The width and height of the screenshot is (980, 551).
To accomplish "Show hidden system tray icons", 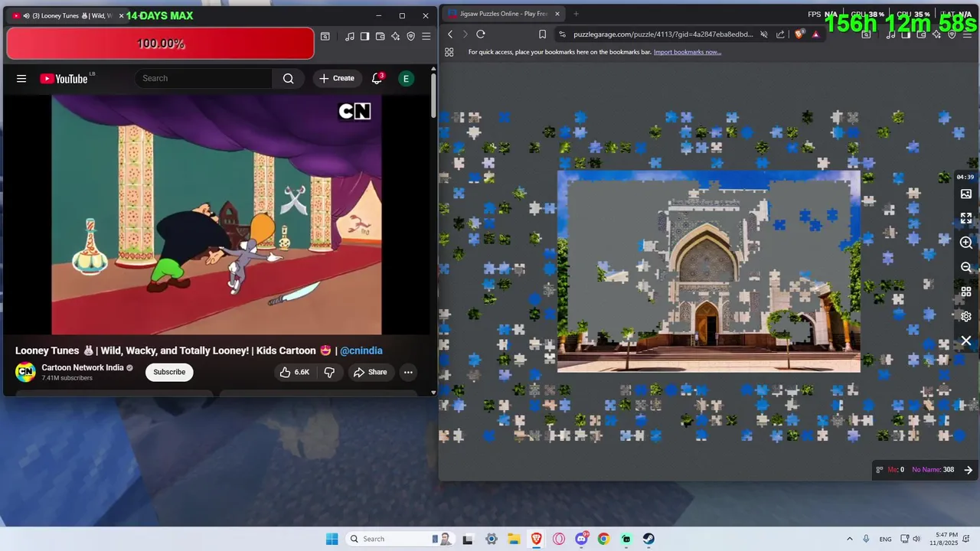I will (x=849, y=539).
